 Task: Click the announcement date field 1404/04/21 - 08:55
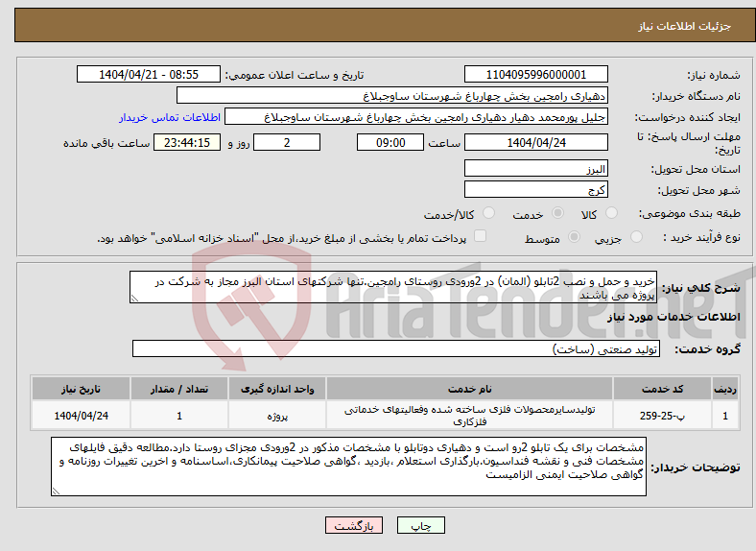click(x=149, y=74)
